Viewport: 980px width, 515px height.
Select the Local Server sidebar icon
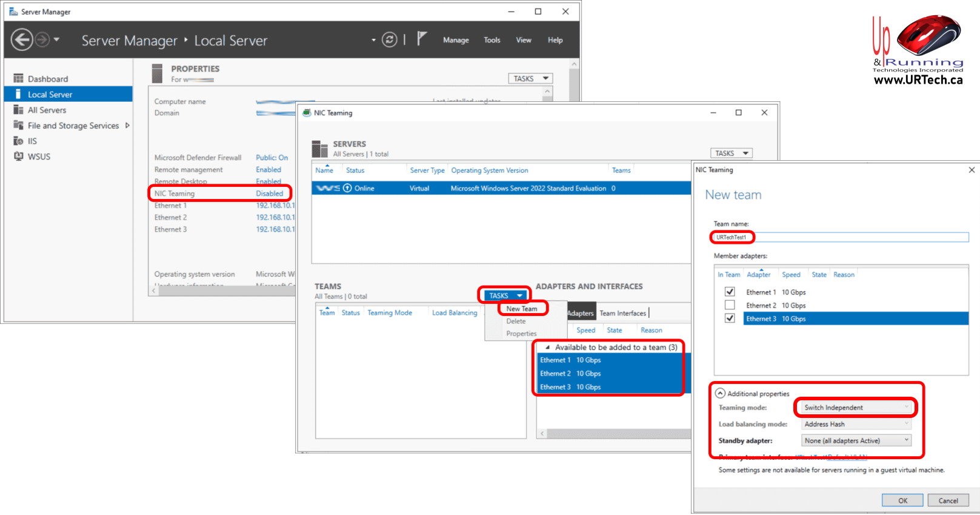click(18, 94)
